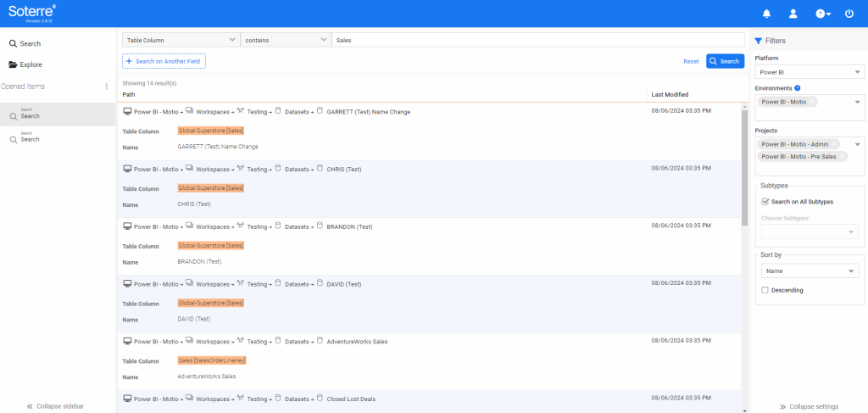Click the Last Modified column header
This screenshot has width=868, height=413.
670,95
